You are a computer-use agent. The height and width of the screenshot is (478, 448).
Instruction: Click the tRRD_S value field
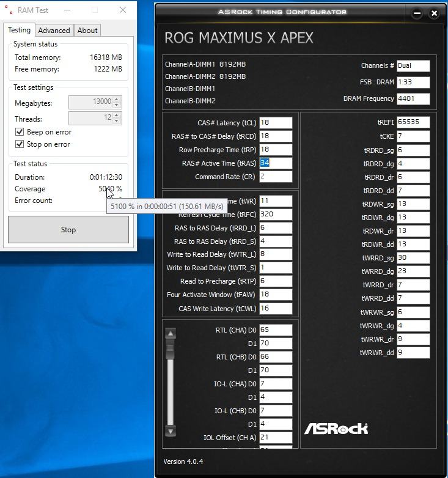(276, 241)
